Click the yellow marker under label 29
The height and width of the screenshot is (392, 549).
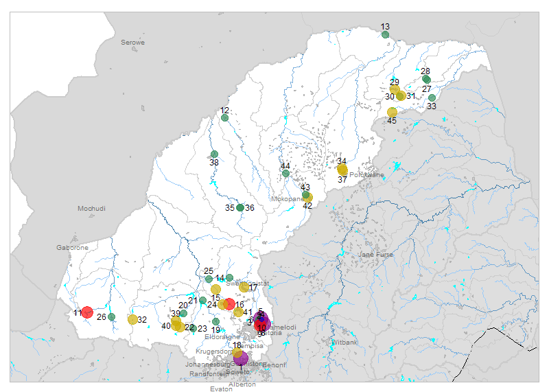click(395, 89)
